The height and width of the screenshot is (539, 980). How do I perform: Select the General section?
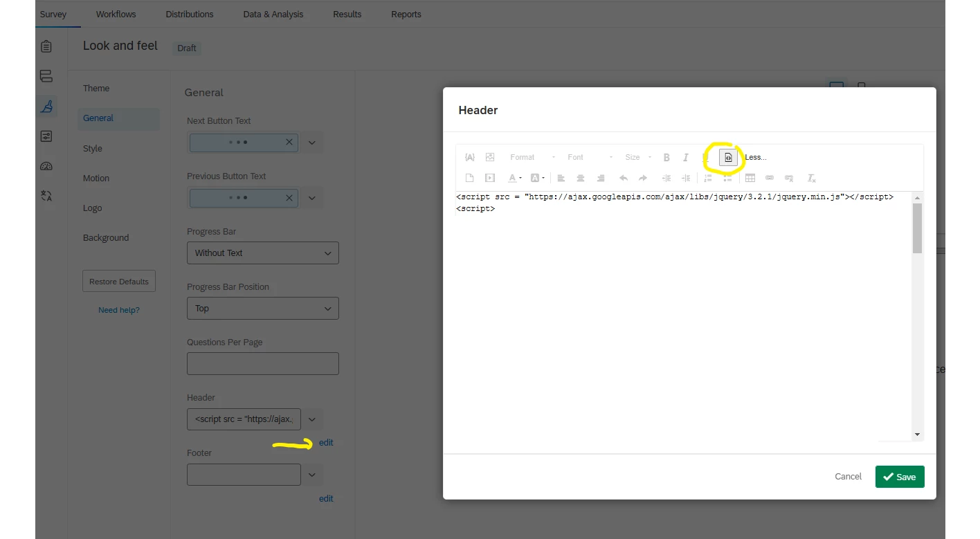118,118
